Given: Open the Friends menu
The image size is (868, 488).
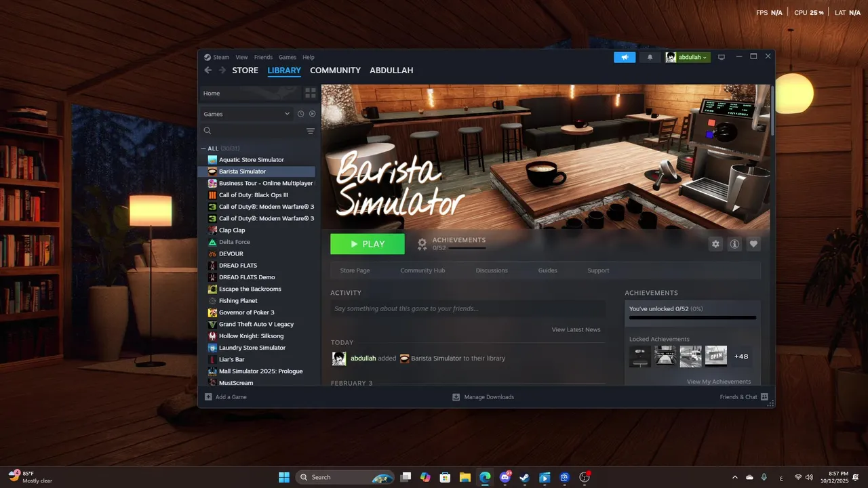Looking at the screenshot, I should coord(263,57).
